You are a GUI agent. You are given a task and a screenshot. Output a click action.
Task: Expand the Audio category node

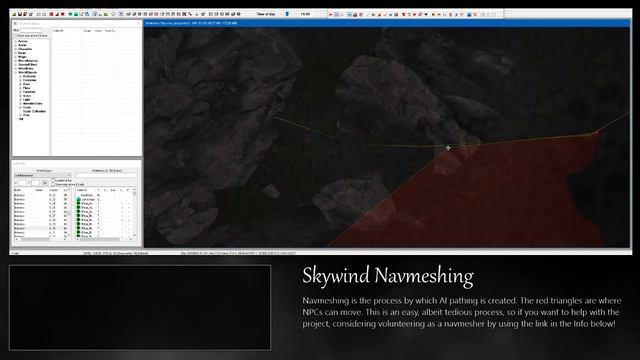click(16, 45)
